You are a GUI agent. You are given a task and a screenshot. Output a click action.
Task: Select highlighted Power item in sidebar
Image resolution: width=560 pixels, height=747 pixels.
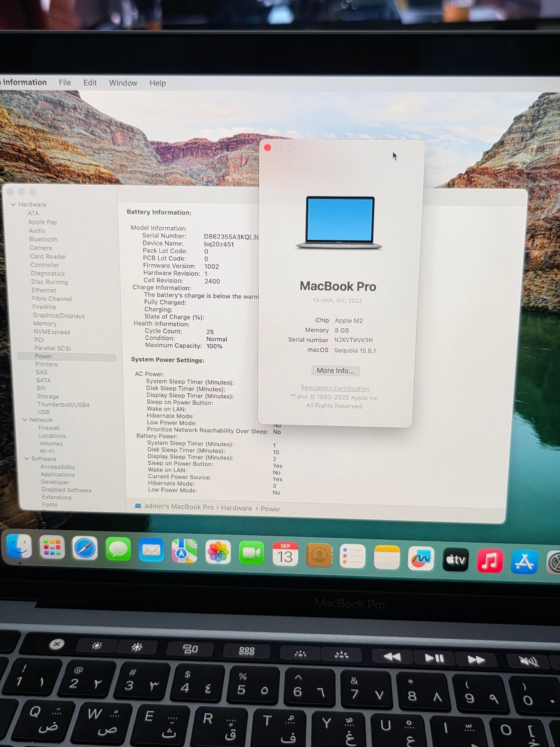coord(67,356)
